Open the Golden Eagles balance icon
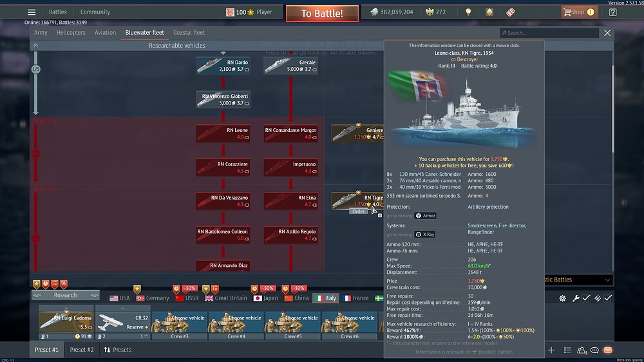Screen dimensions: 644x362 (430, 12)
